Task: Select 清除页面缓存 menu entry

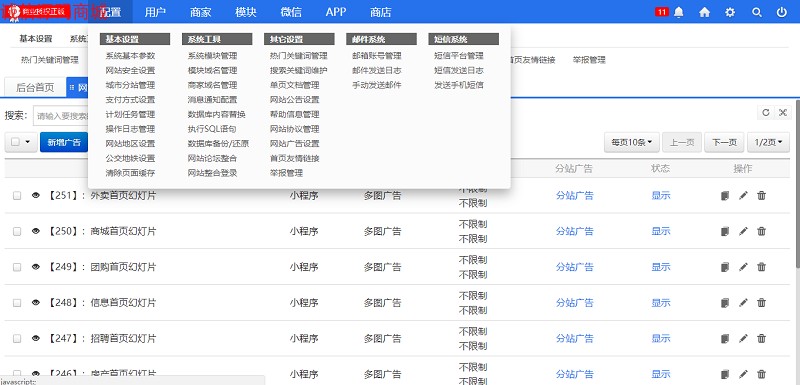Action: pos(130,173)
